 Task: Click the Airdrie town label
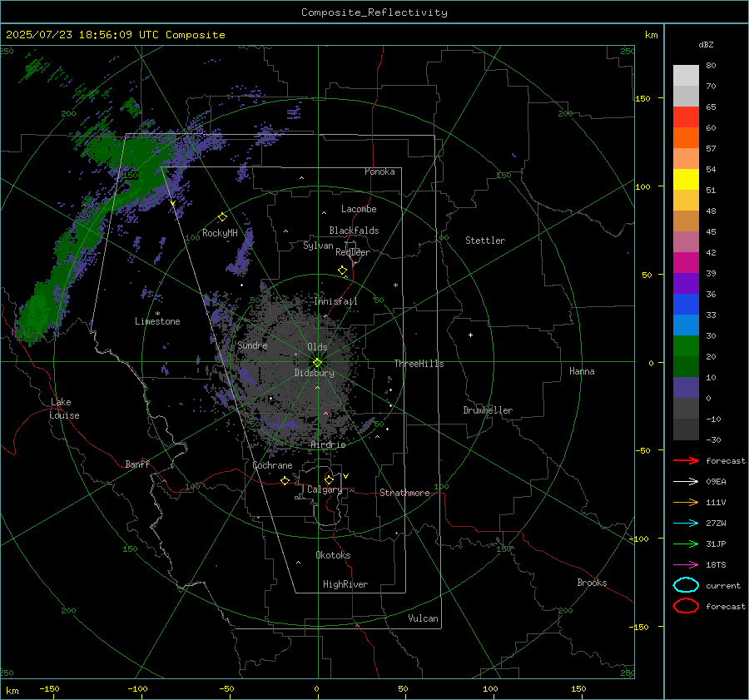click(328, 444)
